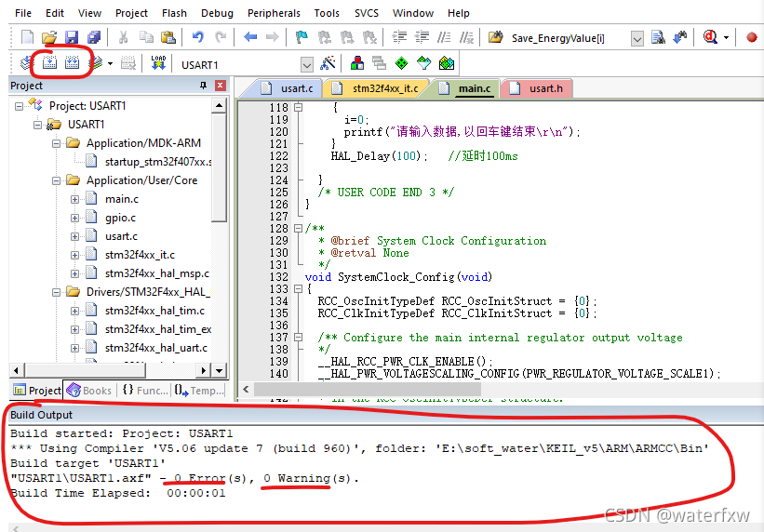Expand the gpio.c tree node
Screen dimensions: 764x532
point(74,218)
